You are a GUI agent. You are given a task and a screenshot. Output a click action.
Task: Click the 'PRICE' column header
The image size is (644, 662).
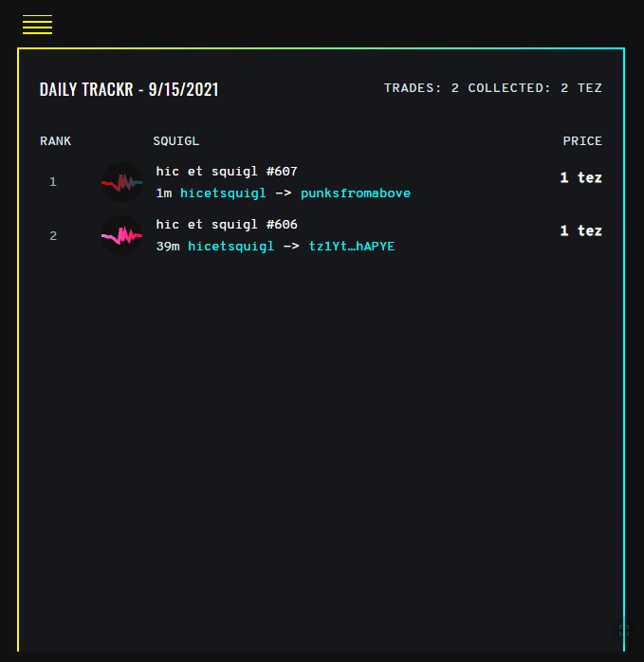pyautogui.click(x=582, y=141)
